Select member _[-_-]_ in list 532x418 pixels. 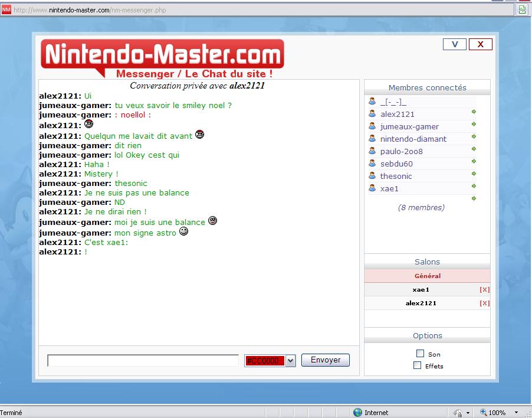click(393, 102)
